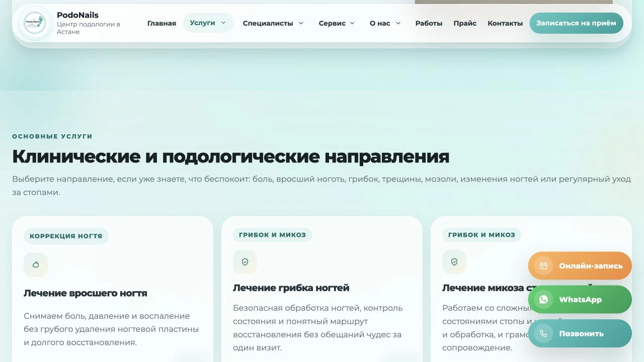Click the phone icon on Позвонить

click(x=543, y=333)
